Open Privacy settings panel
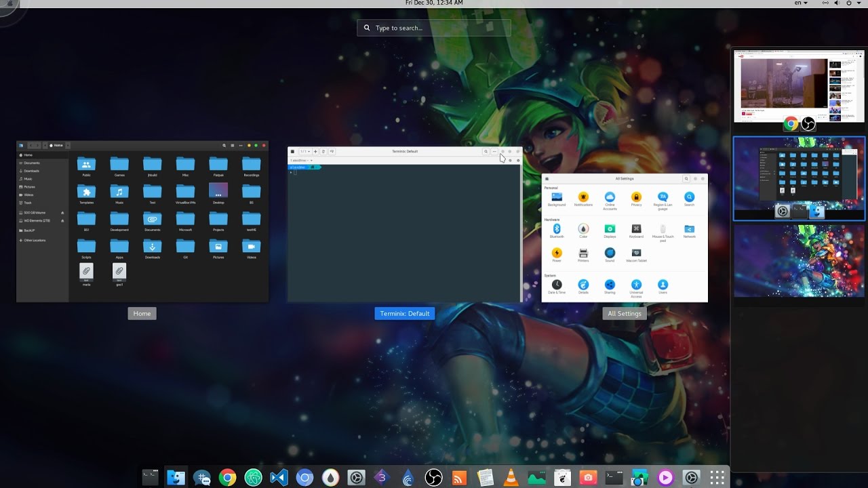The height and width of the screenshot is (488, 868). point(636,199)
